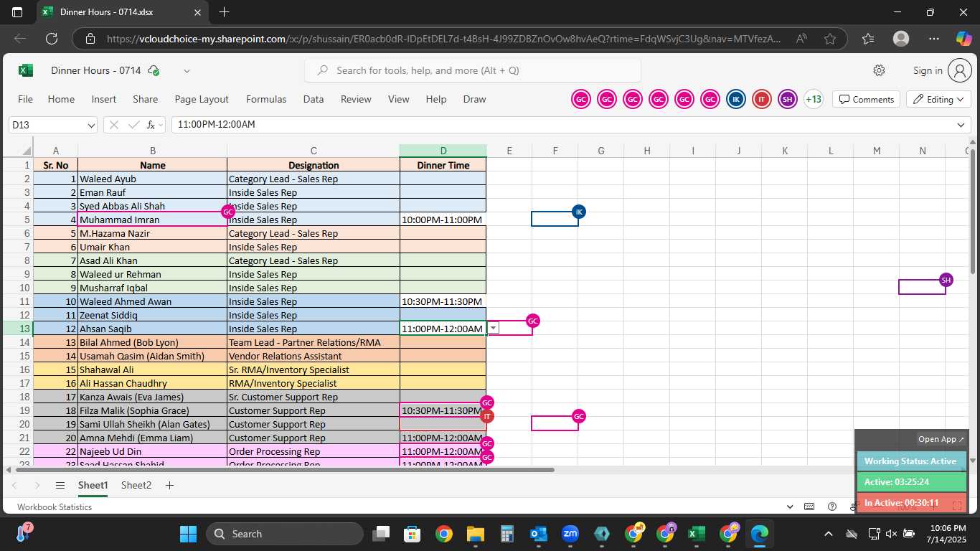Add a new sheet with plus icon
Screen dimensions: 980x551
tap(169, 486)
